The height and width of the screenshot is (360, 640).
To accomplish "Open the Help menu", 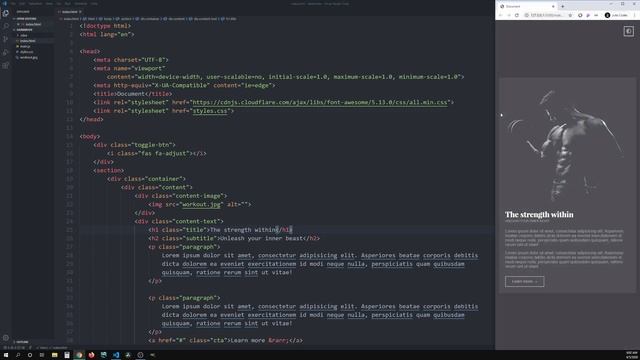I will click(94, 4).
